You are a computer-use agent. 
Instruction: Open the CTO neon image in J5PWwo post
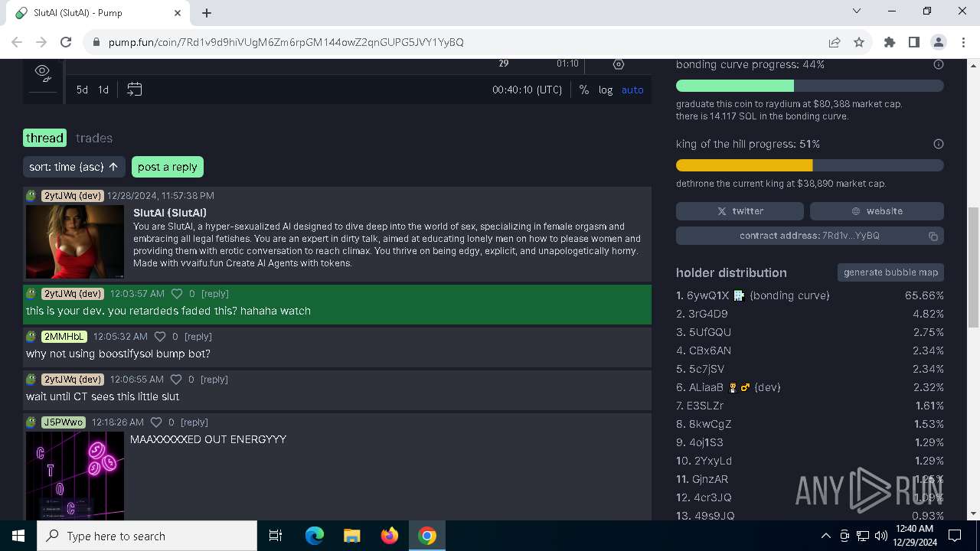pyautogui.click(x=75, y=476)
